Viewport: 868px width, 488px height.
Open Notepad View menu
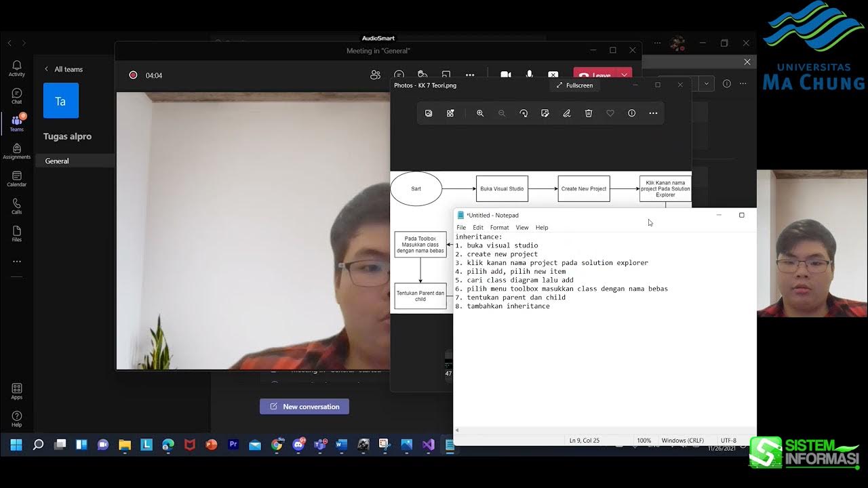521,228
